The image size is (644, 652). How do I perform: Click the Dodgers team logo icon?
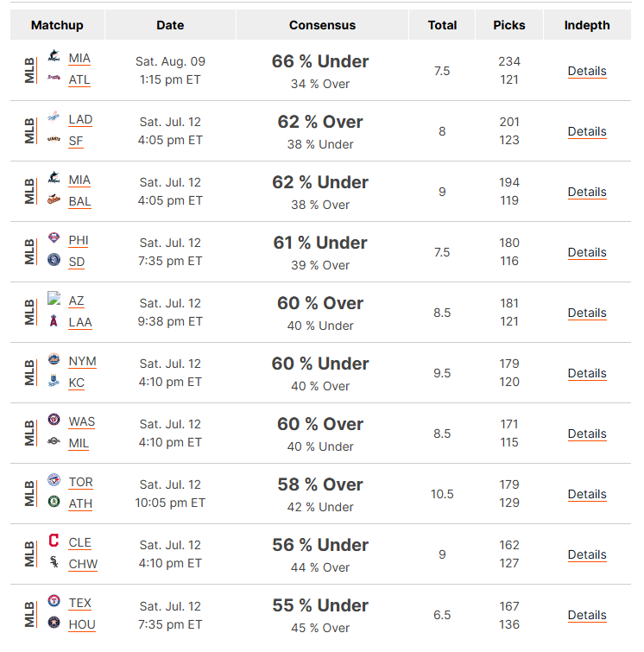(54, 117)
